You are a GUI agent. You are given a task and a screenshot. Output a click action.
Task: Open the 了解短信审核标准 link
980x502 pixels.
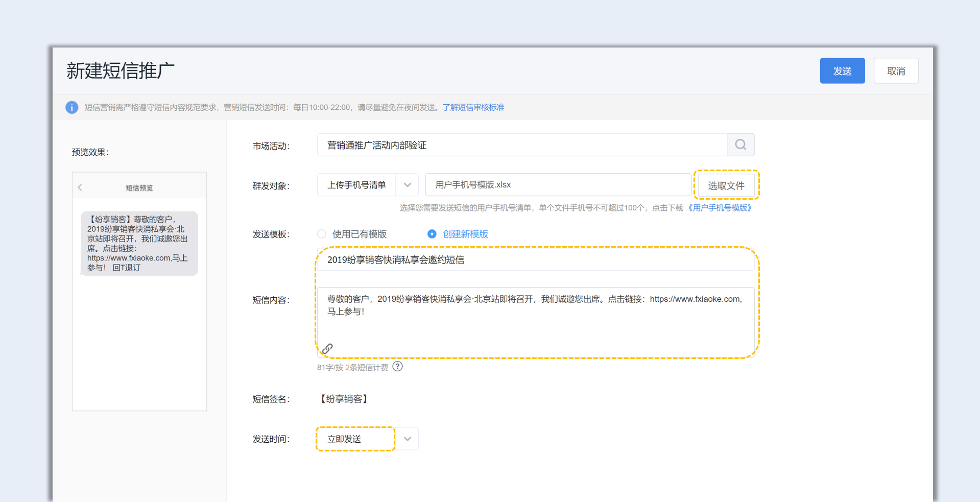pos(473,107)
